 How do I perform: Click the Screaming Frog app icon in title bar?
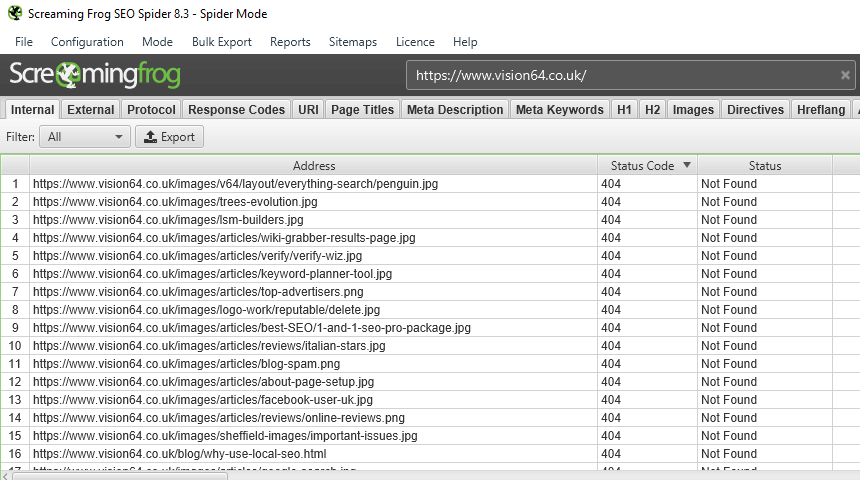coord(15,13)
